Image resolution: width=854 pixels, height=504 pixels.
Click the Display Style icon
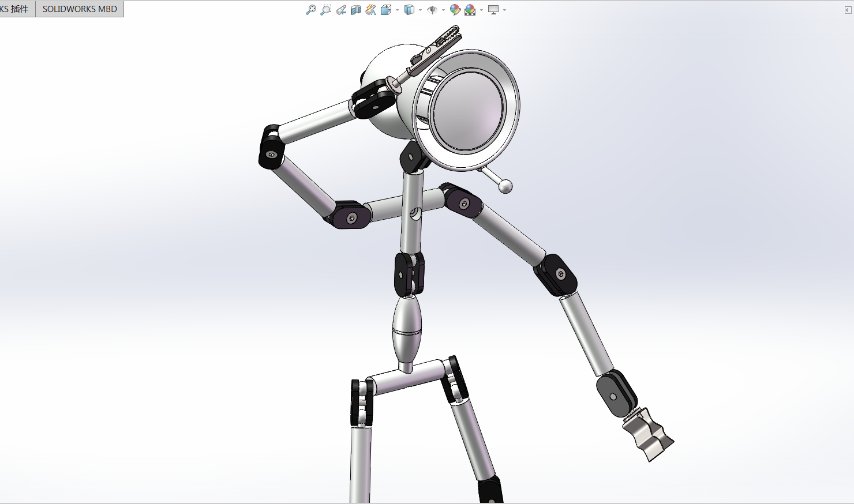point(409,10)
